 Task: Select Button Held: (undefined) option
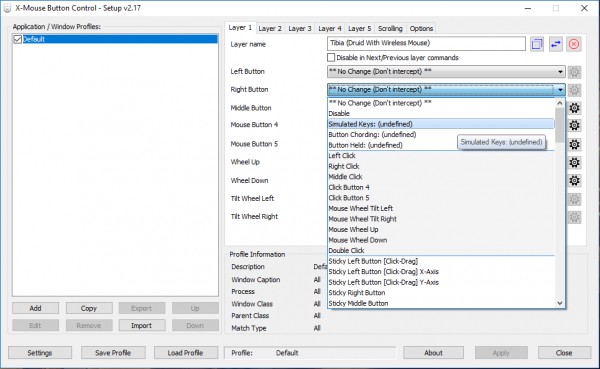pyautogui.click(x=441, y=145)
